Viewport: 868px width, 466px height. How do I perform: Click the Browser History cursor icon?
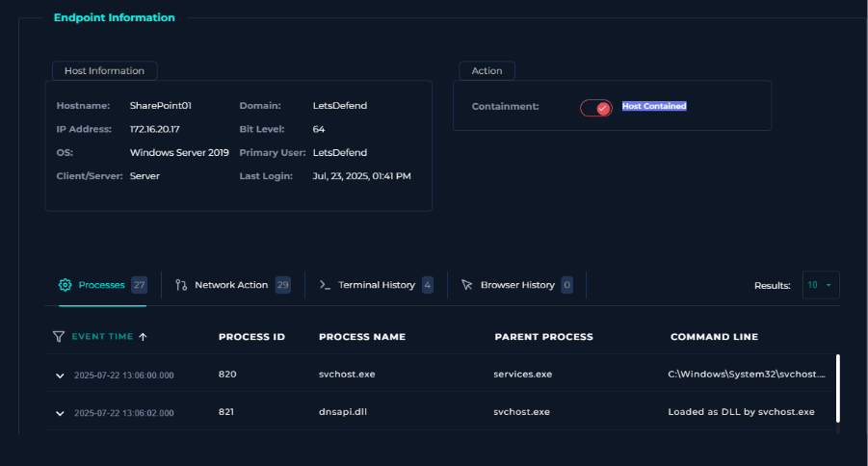pos(466,285)
